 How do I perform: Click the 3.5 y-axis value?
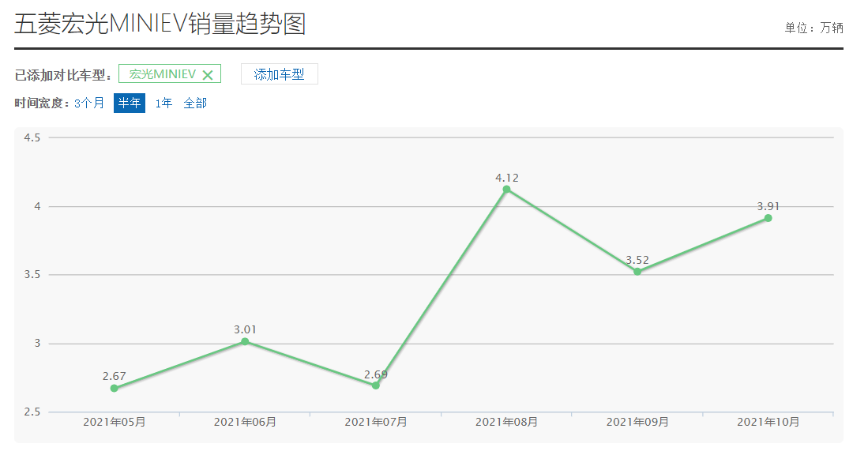tap(32, 275)
